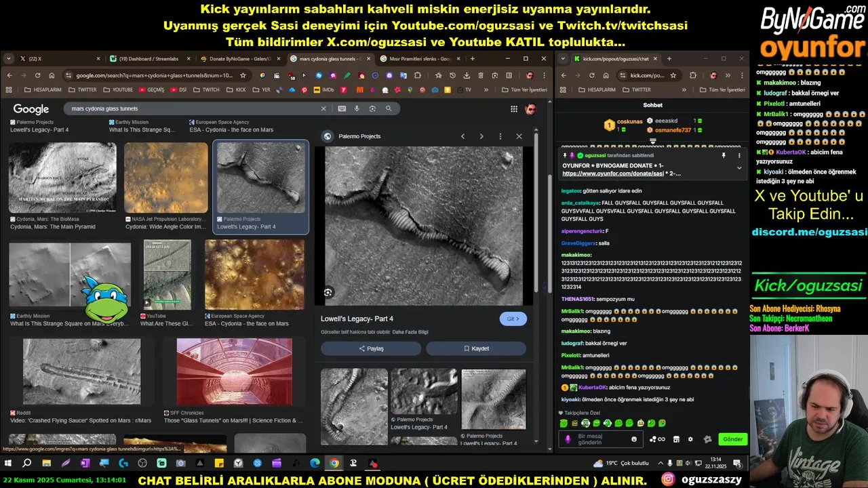The height and width of the screenshot is (488, 868).
Task: Open weather widget '19°C Çok bulutlu'
Action: pos(621,464)
